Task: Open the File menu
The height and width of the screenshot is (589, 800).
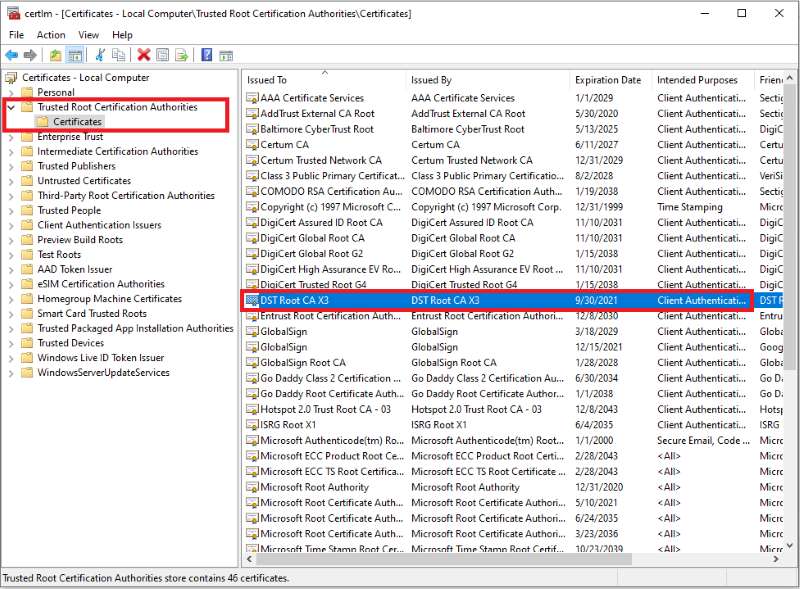Action: [16, 35]
